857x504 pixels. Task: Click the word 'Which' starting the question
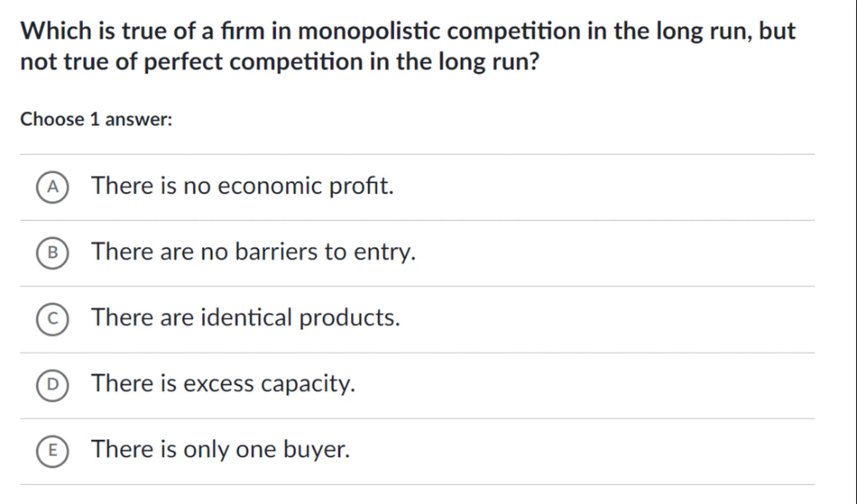click(56, 31)
